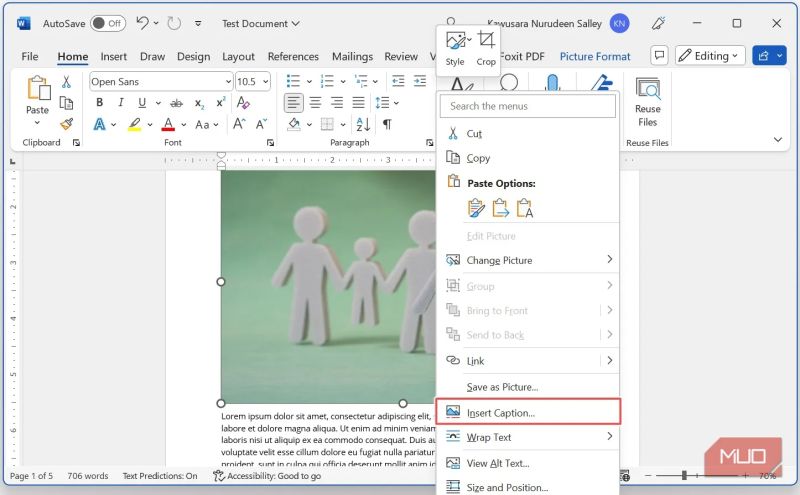
Task: Expand the Change Picture submenu
Action: 528,260
